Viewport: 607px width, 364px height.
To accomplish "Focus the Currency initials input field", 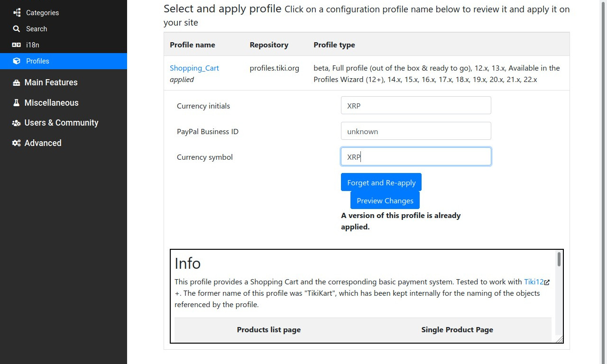I will click(x=416, y=106).
